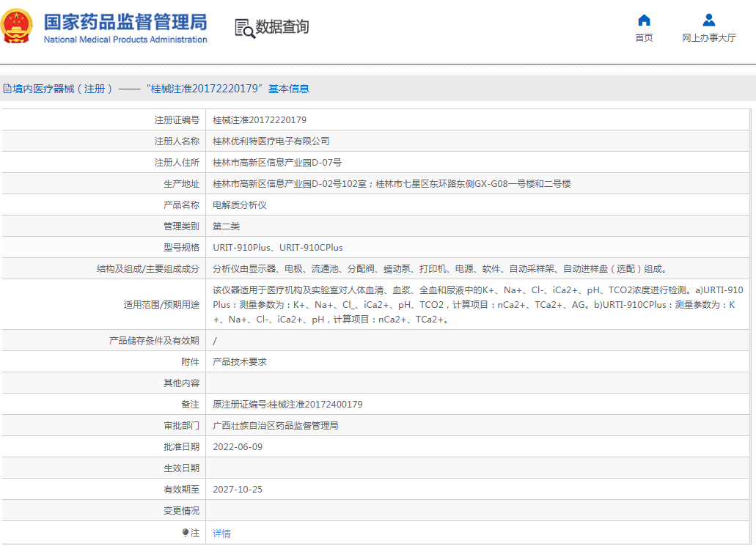Click the document icon before 境内医疗器械
Viewport: 756px width, 549px height.
click(x=7, y=89)
